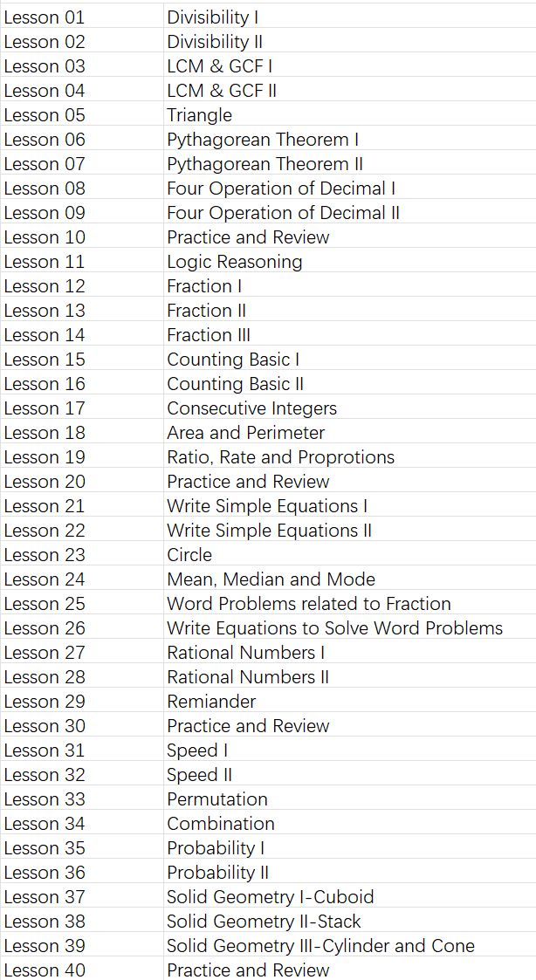536x980 pixels.
Task: Click the Lesson 40 cell
Action: tap(82, 970)
